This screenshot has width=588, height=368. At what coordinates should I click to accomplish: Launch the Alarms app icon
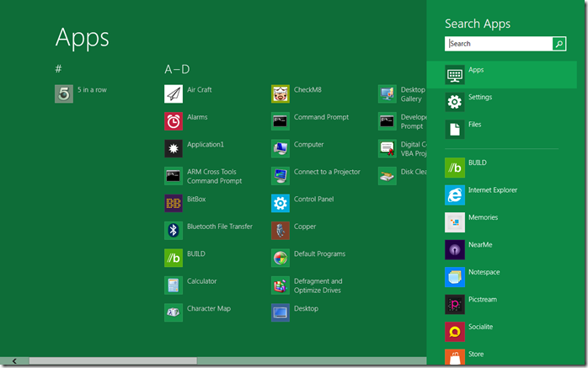click(x=174, y=121)
